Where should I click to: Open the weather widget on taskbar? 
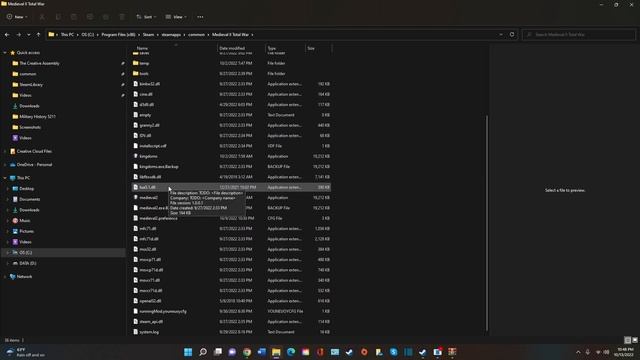[x=25, y=352]
